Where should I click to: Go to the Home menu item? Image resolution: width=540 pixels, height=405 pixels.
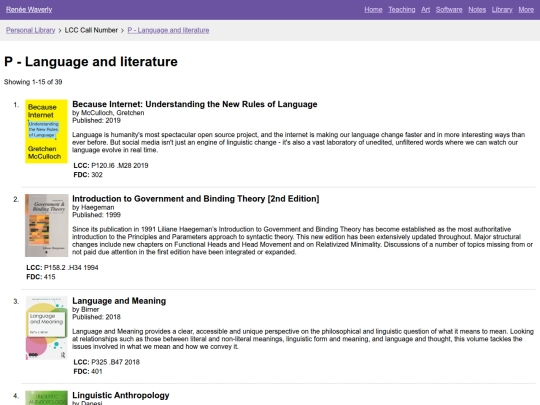tap(373, 10)
